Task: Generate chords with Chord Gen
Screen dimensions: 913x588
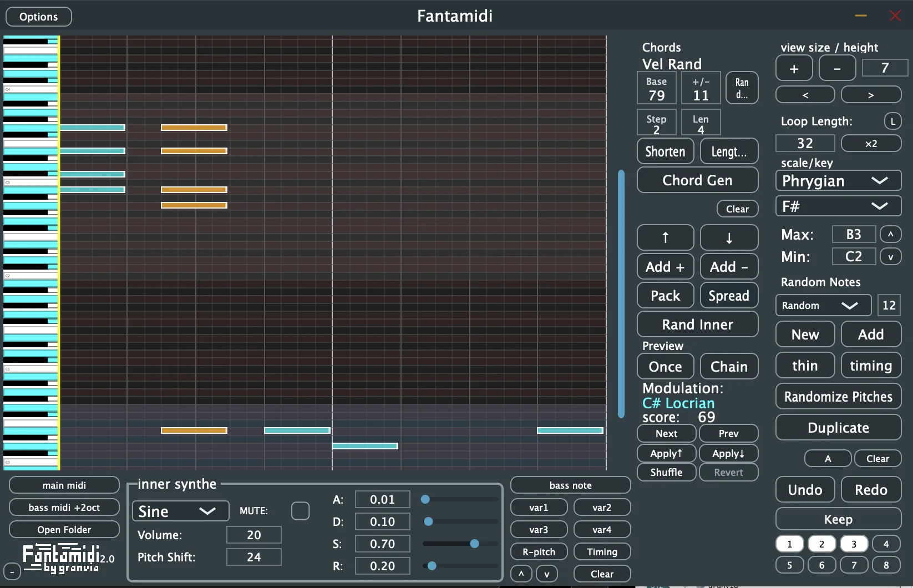Action: pyautogui.click(x=697, y=180)
